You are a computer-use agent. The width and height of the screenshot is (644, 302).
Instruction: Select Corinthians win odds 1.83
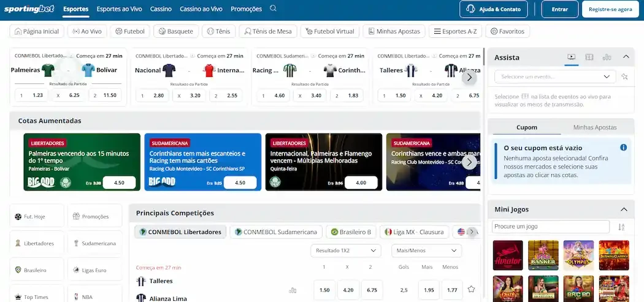coord(347,95)
